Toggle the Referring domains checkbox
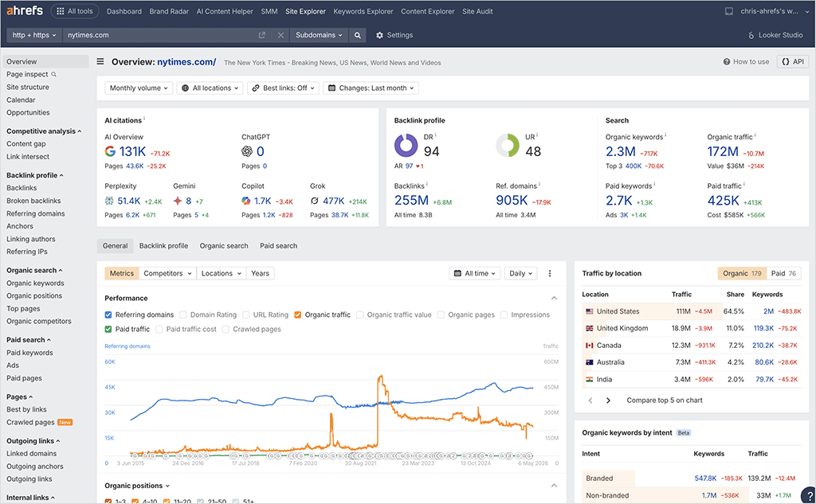This screenshot has width=816, height=504. tap(108, 315)
